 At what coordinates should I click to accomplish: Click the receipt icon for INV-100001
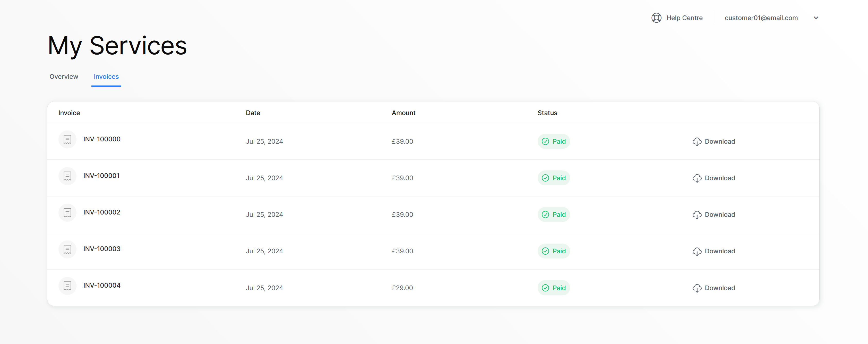67,176
